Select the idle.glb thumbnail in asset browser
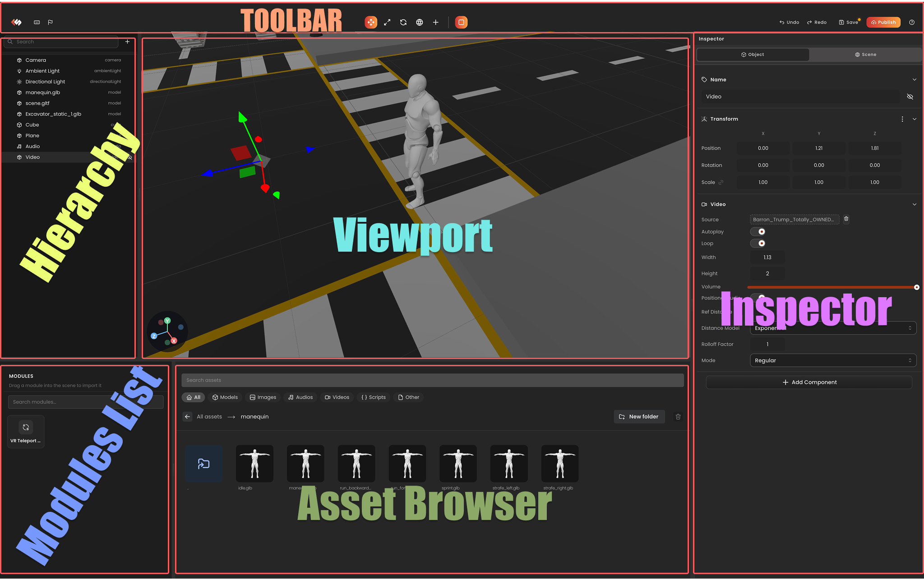The width and height of the screenshot is (924, 579). (x=254, y=464)
